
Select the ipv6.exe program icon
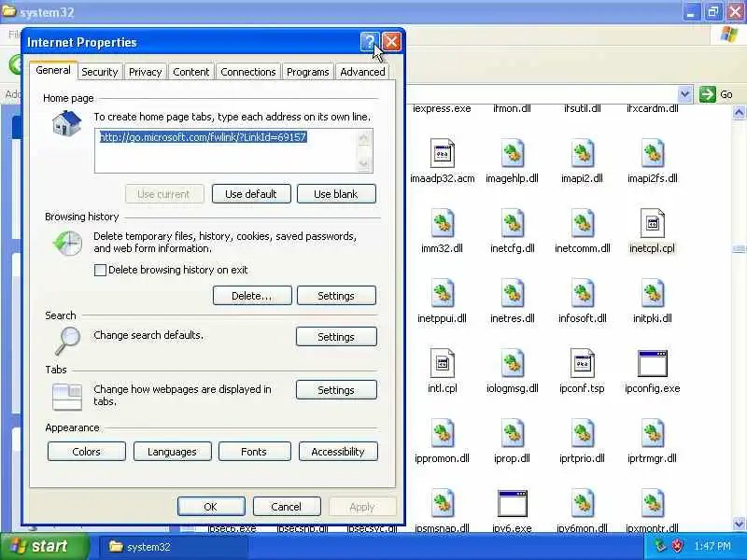point(512,503)
